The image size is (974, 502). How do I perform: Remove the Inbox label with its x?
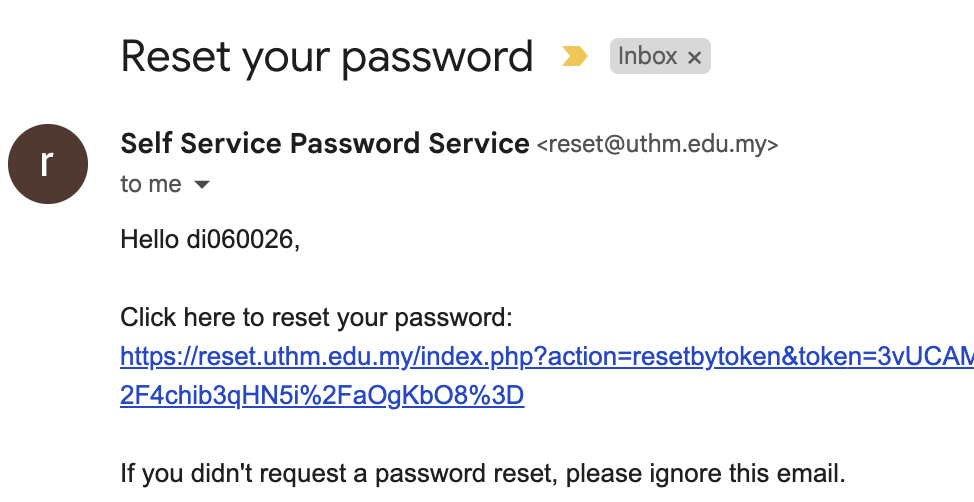tap(695, 58)
